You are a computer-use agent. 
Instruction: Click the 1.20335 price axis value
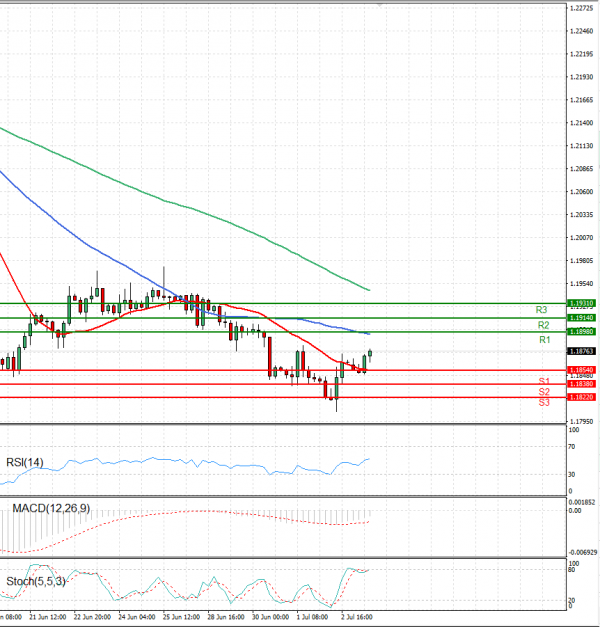(582, 215)
